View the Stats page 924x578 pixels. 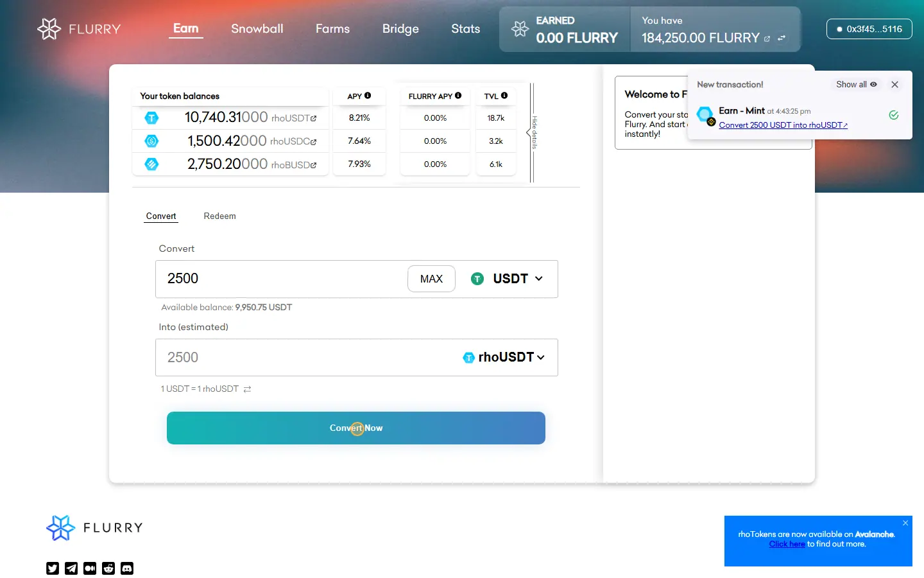[x=466, y=29]
